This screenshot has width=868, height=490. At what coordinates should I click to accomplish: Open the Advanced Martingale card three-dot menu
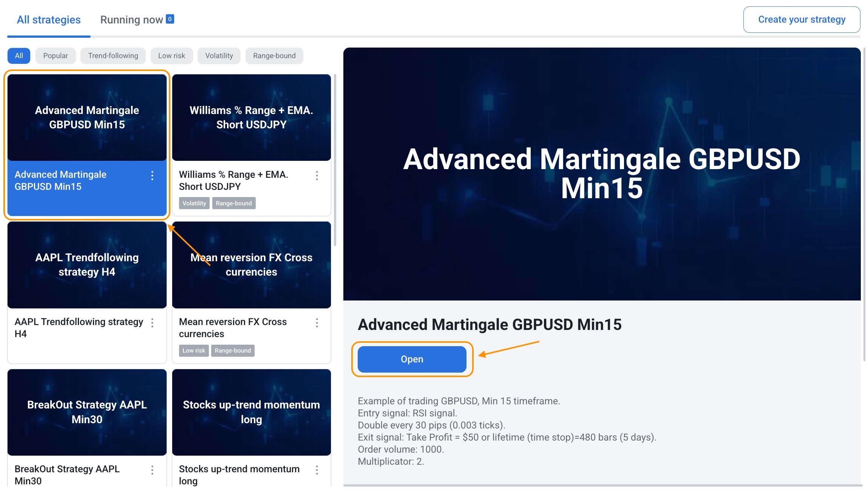(x=152, y=176)
